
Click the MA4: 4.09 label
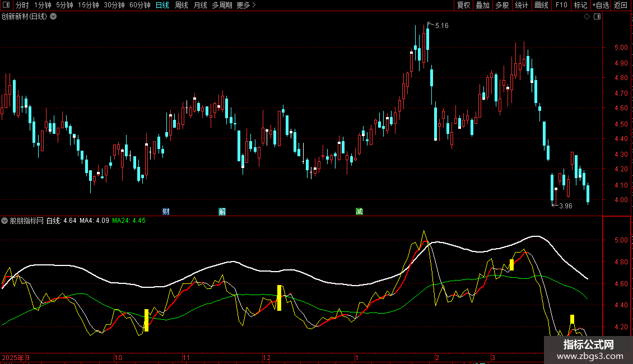pos(94,221)
